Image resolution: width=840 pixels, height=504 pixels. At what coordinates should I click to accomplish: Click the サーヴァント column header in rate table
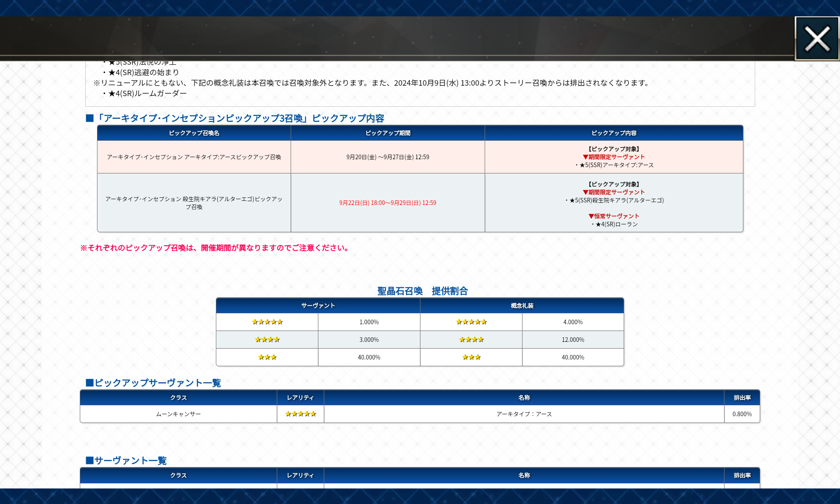pyautogui.click(x=318, y=306)
